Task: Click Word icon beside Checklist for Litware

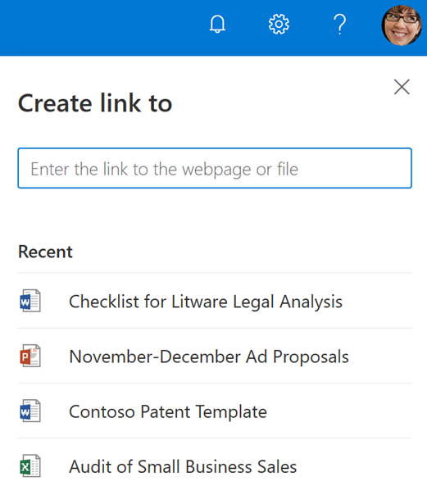Action: [30, 301]
